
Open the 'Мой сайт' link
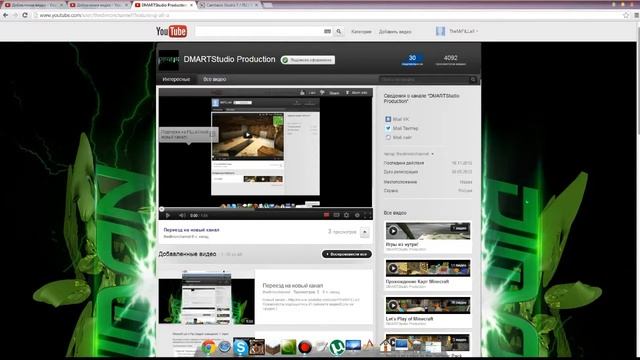[x=402, y=138]
